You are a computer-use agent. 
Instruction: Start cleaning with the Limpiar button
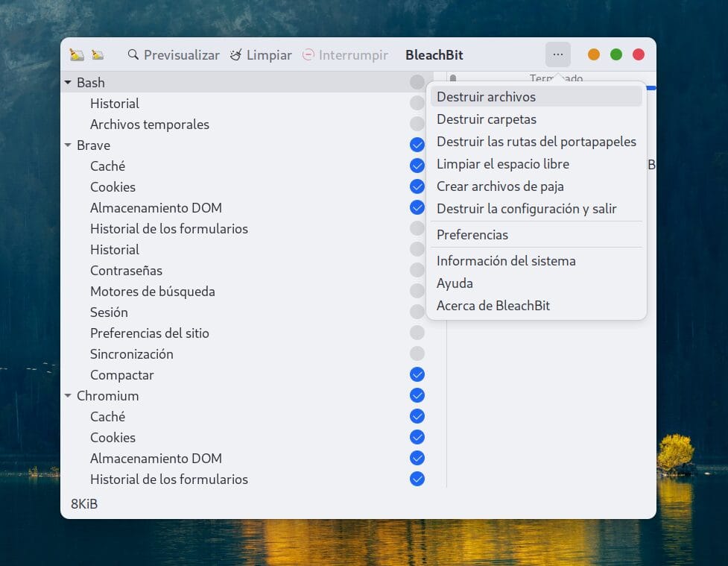(x=261, y=55)
